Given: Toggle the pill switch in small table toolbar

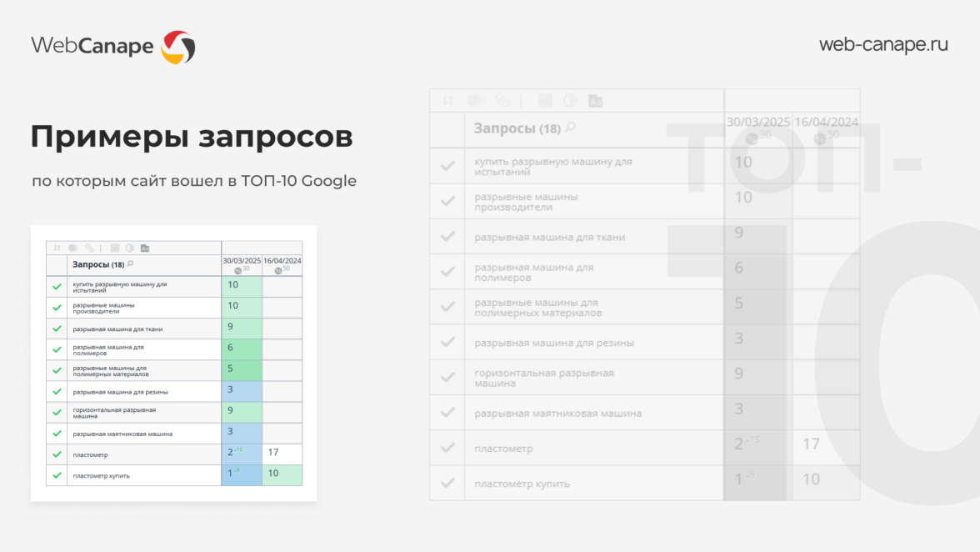Looking at the screenshot, I should tap(73, 248).
